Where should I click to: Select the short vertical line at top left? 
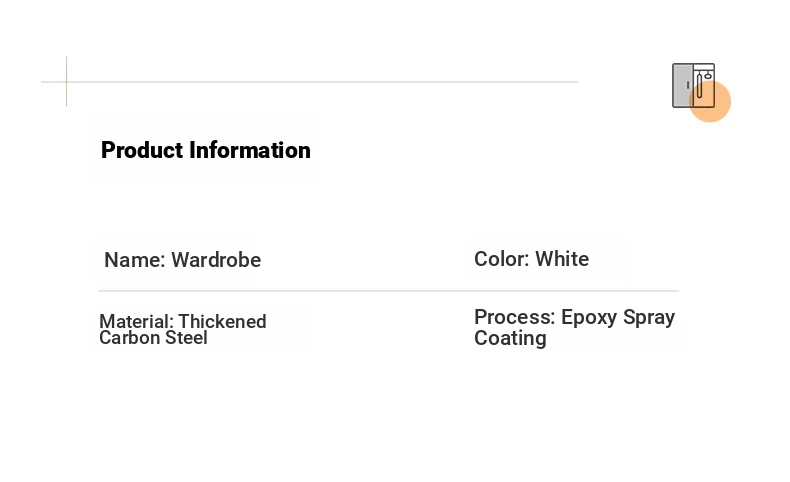tap(67, 82)
